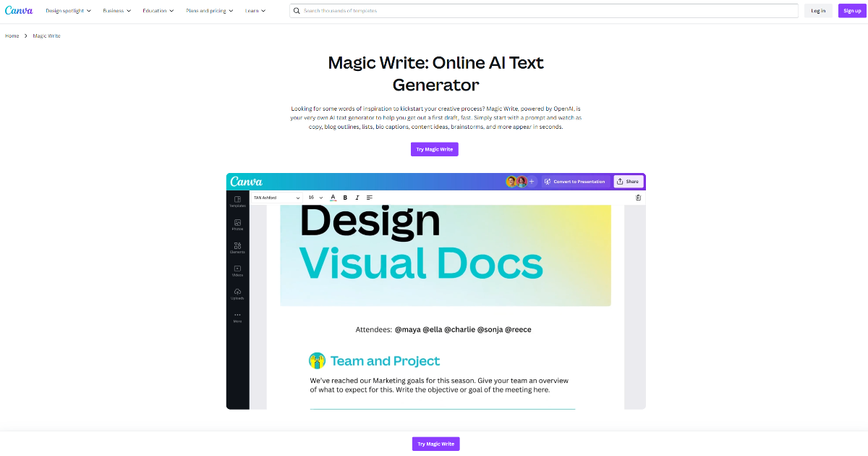Open the Learn menu

click(253, 10)
